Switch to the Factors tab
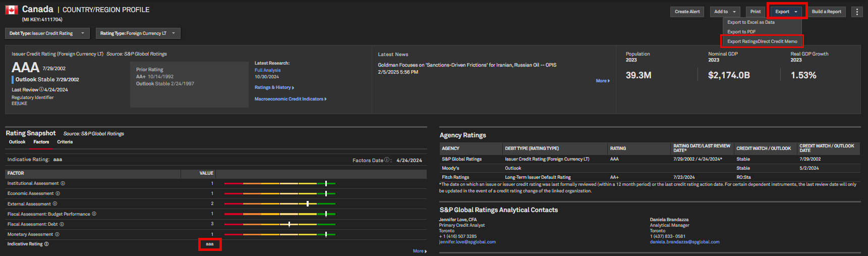 pyautogui.click(x=41, y=142)
